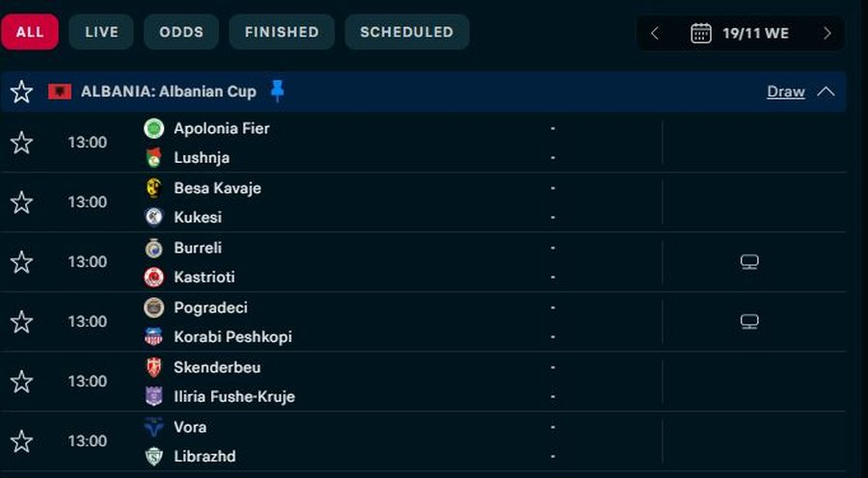The width and height of the screenshot is (868, 478).
Task: Click the TV icon for Burreli vs Kastrioti
Action: [x=749, y=262]
